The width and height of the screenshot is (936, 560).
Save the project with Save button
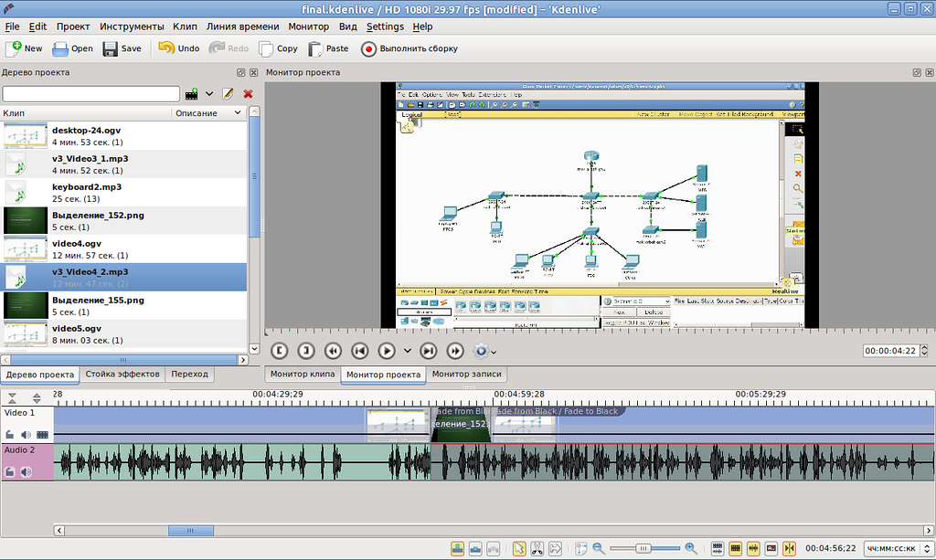122,49
